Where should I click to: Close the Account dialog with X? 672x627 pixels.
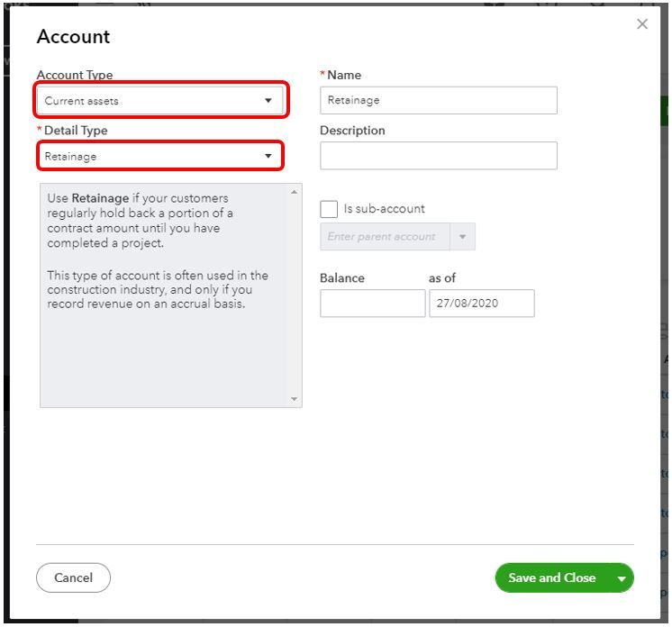[642, 23]
